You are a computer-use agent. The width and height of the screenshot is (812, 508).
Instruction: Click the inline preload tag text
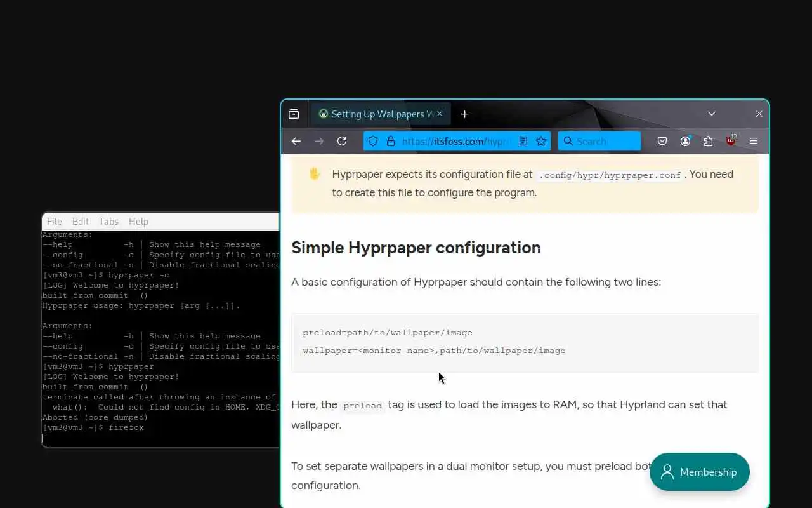click(362, 406)
